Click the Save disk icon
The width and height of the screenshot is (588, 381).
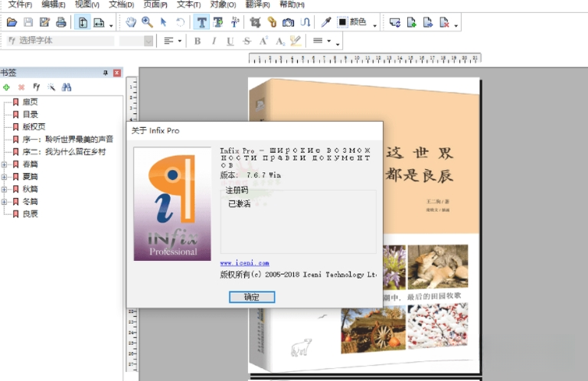click(28, 22)
